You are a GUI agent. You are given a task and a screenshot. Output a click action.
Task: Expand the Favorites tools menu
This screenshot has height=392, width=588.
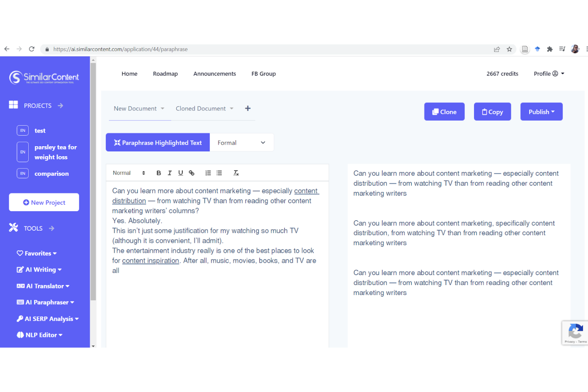click(37, 253)
